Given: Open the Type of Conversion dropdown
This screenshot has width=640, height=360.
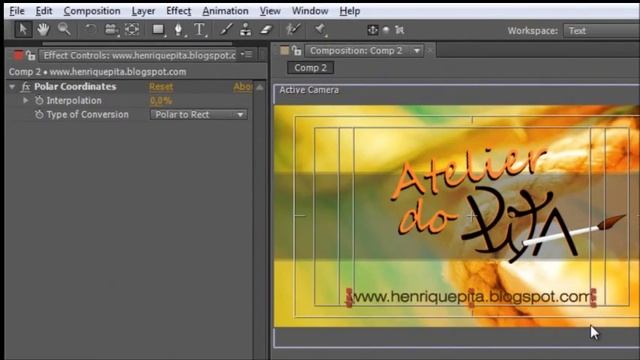Looking at the screenshot, I should click(x=198, y=115).
